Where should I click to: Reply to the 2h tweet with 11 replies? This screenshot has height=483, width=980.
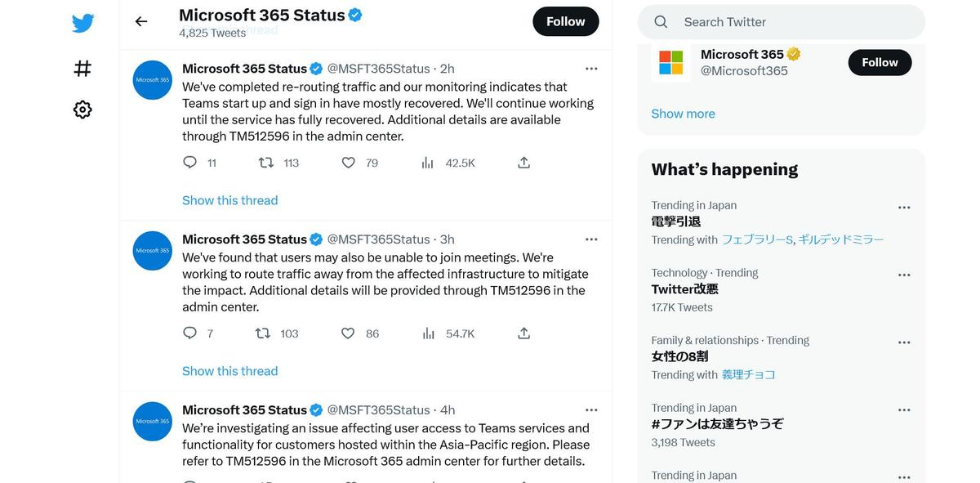[x=190, y=163]
